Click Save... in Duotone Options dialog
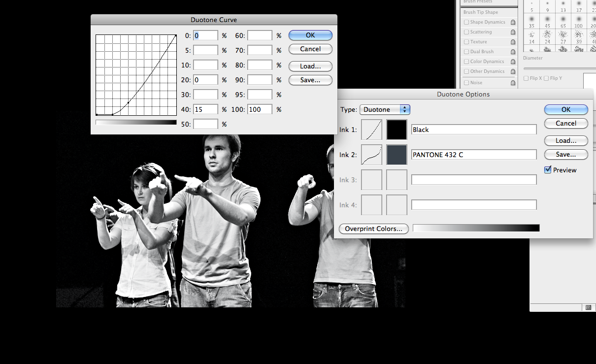 click(566, 154)
